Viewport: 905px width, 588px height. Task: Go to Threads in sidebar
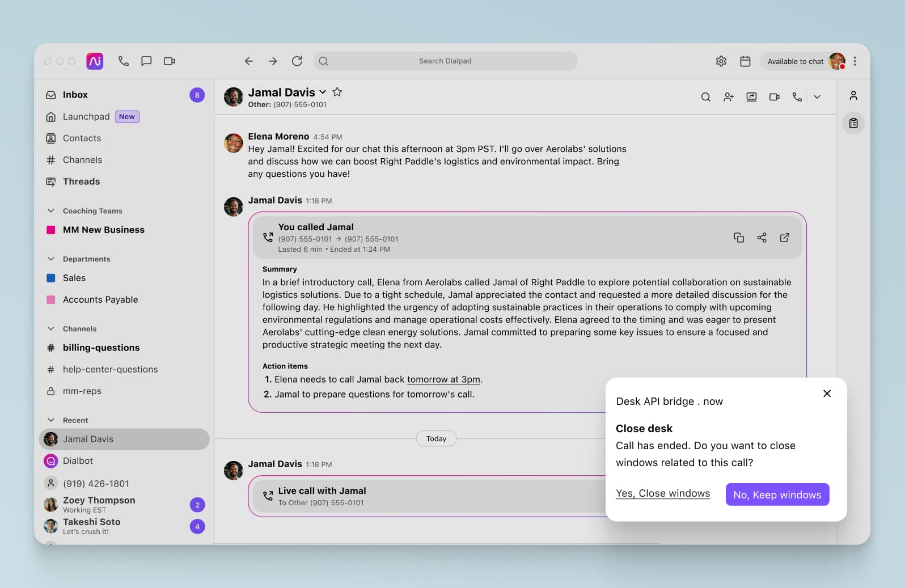pos(81,181)
